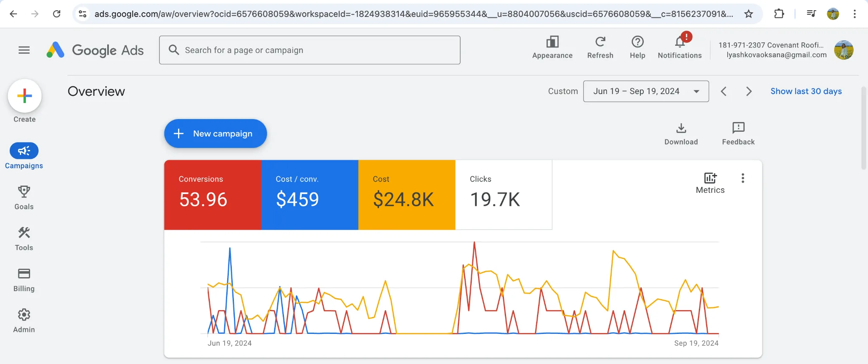This screenshot has height=364, width=868.
Task: Open the hamburger main menu
Action: tap(24, 50)
